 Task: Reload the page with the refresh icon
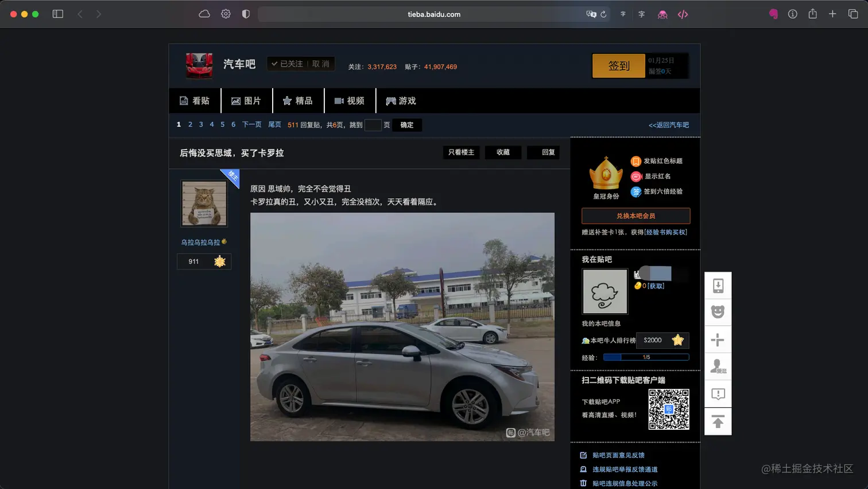pyautogui.click(x=603, y=14)
